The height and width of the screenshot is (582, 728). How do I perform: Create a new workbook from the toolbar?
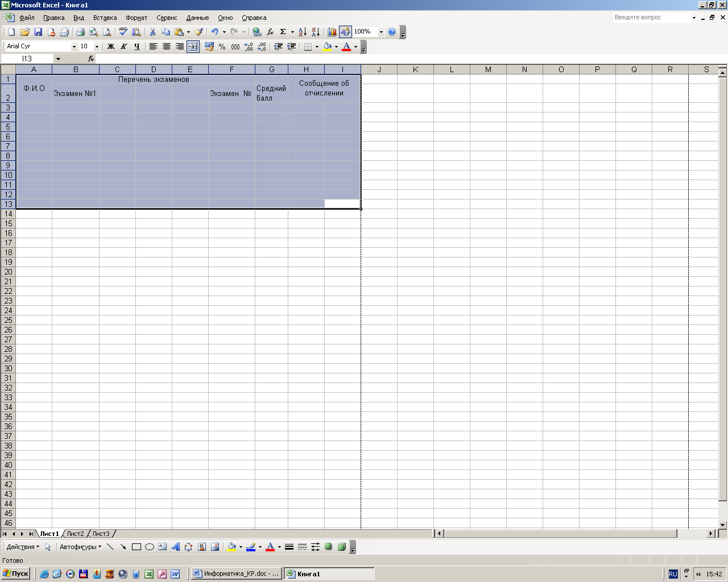coord(11,32)
